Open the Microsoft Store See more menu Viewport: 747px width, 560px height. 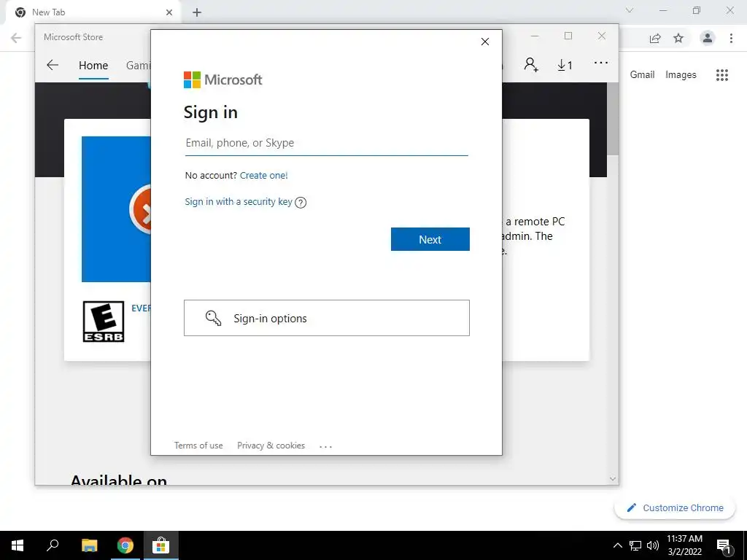click(601, 63)
